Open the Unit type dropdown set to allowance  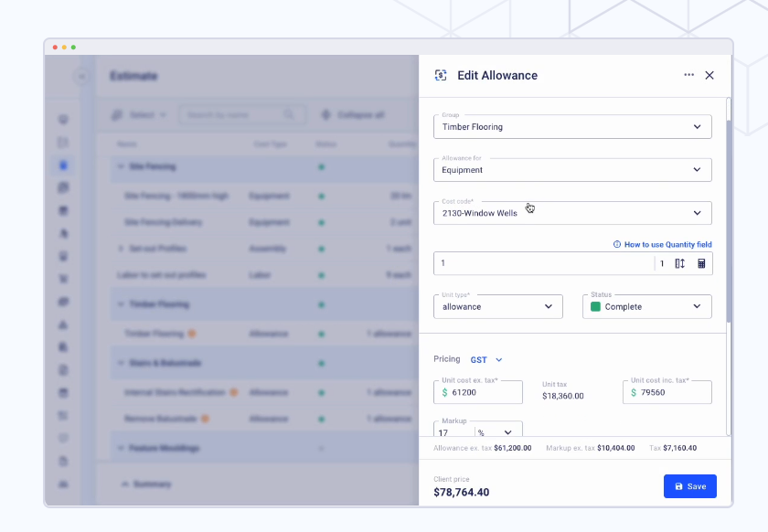pos(497,306)
